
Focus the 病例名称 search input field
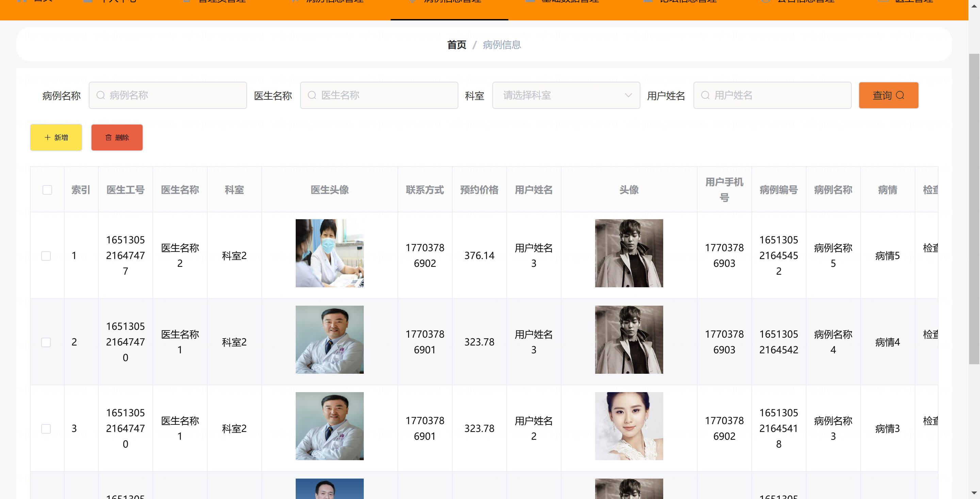click(x=168, y=95)
